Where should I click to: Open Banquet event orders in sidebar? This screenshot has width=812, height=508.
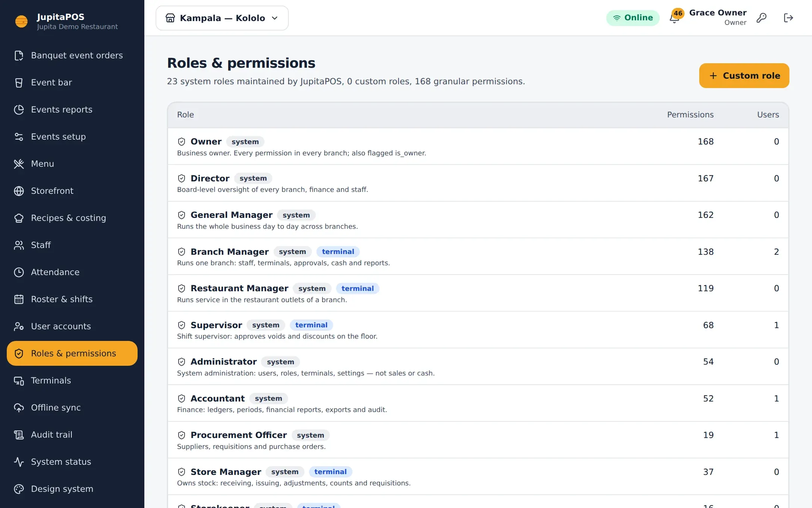click(72, 55)
